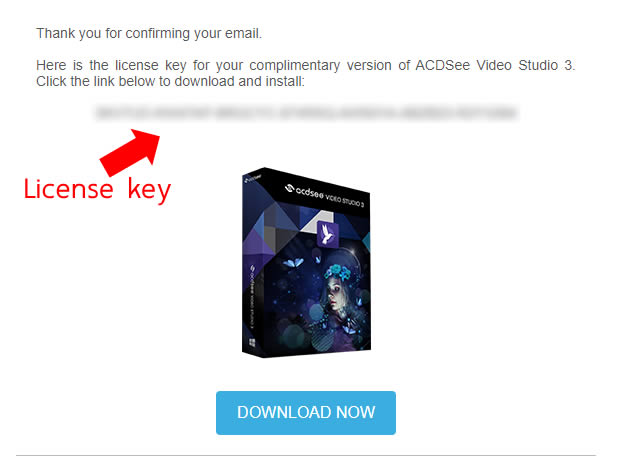Click the "ACDSee Video Studio 3" text in paragraph
Screen dimensions: 630x461
click(495, 65)
